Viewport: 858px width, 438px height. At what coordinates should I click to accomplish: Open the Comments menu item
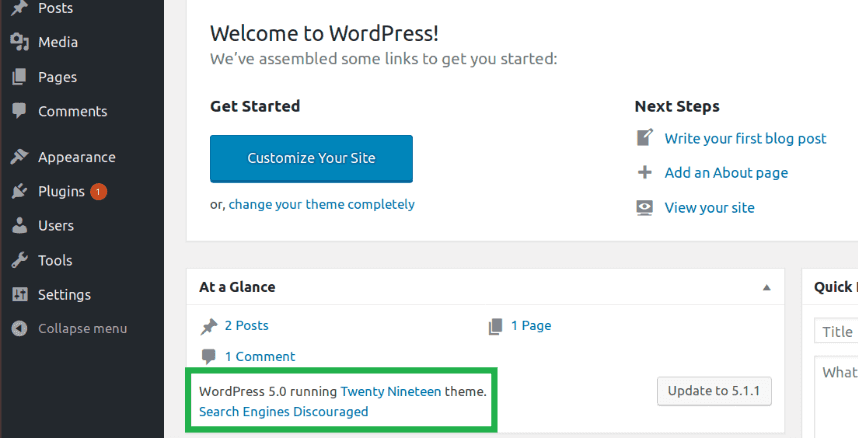click(72, 111)
